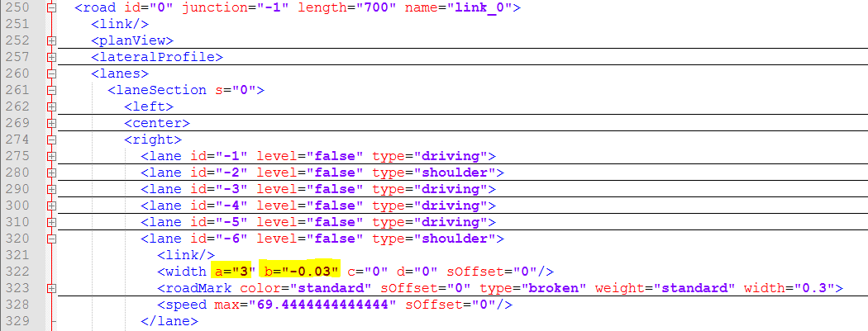Expand lane id="-3" fold marker
This screenshot has height=331, width=868.
tap(51, 190)
